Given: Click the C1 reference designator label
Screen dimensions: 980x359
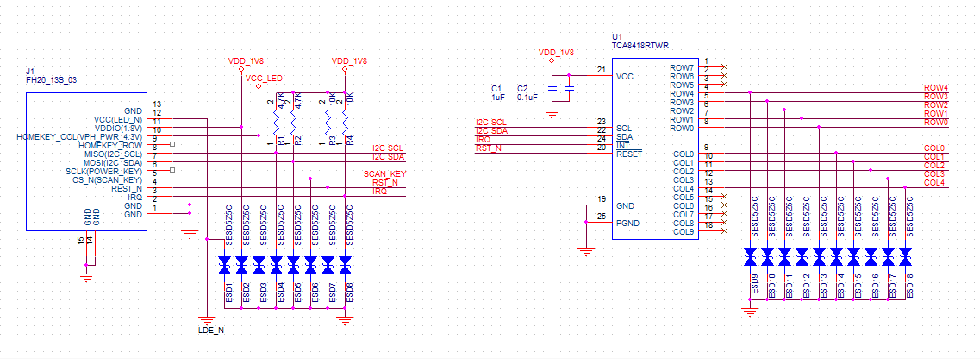Looking at the screenshot, I should pyautogui.click(x=496, y=88).
